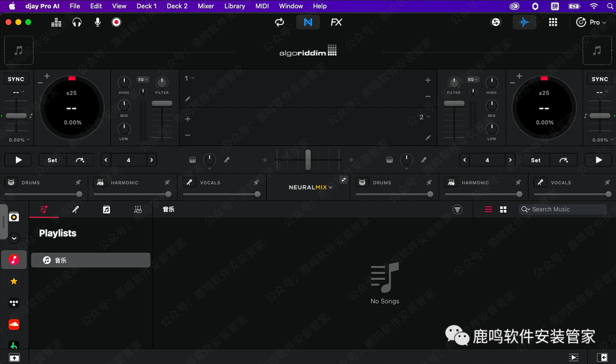This screenshot has width=616, height=364.
Task: Open the Mixer menu
Action: (x=205, y=6)
